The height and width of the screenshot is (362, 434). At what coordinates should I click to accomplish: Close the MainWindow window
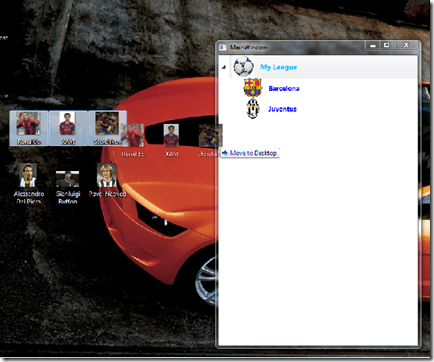406,45
